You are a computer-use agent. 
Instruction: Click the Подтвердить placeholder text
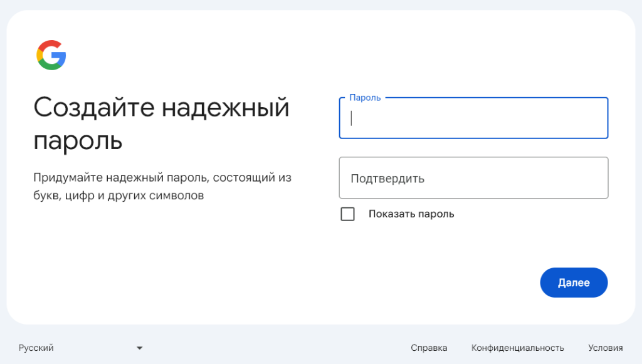[x=387, y=179]
